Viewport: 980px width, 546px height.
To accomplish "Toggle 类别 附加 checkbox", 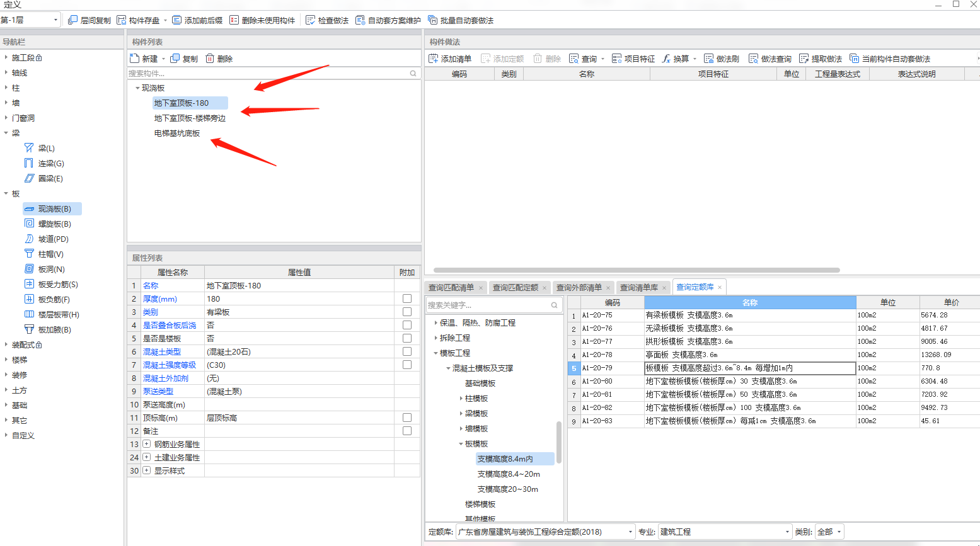I will click(407, 312).
